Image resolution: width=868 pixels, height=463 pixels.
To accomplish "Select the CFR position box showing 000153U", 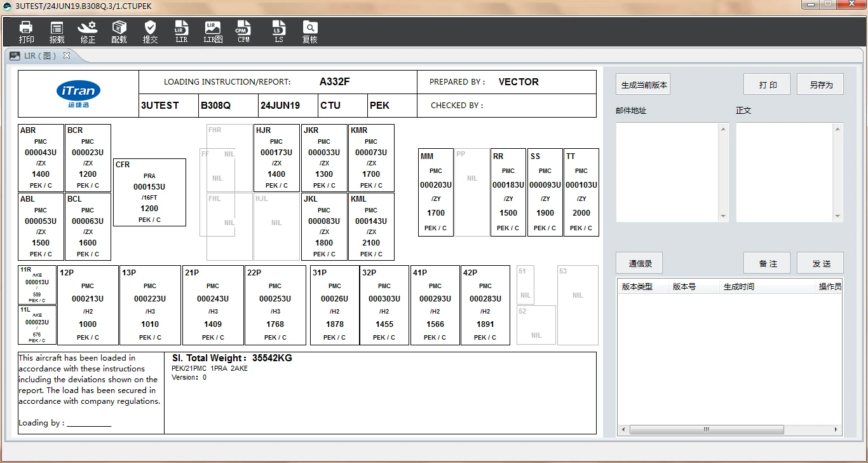I will coord(149,192).
